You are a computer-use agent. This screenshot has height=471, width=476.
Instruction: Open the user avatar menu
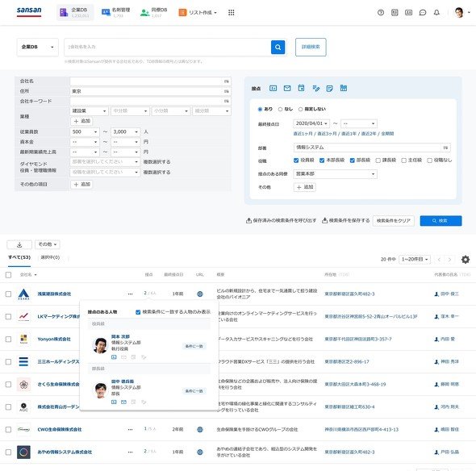(x=461, y=12)
